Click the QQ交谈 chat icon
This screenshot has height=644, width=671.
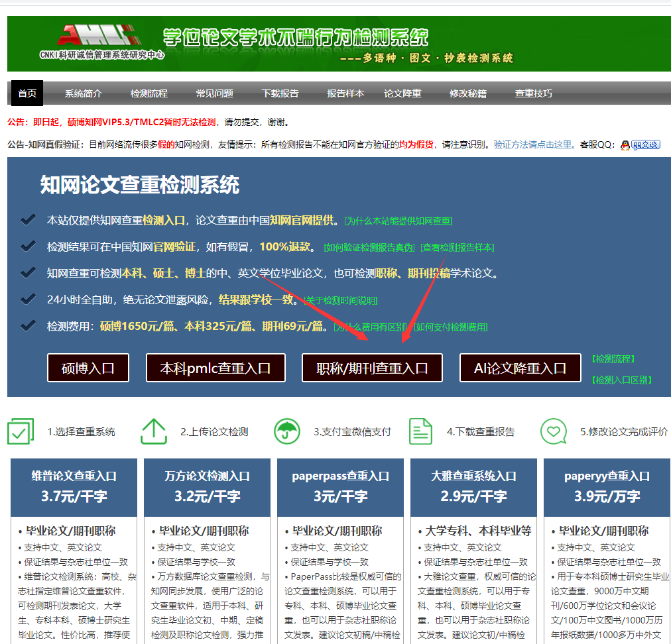pos(640,145)
